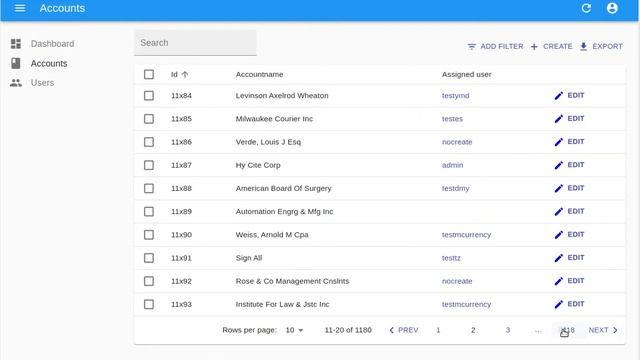Click pencil icon for Sign All

click(559, 258)
